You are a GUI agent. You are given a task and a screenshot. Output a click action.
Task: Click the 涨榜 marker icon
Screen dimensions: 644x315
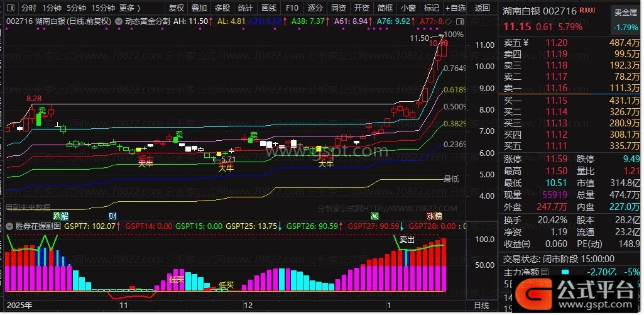pos(434,216)
